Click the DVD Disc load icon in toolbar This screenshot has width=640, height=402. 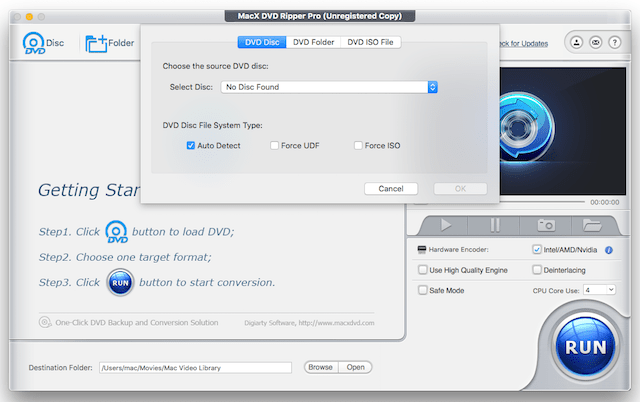[43, 43]
